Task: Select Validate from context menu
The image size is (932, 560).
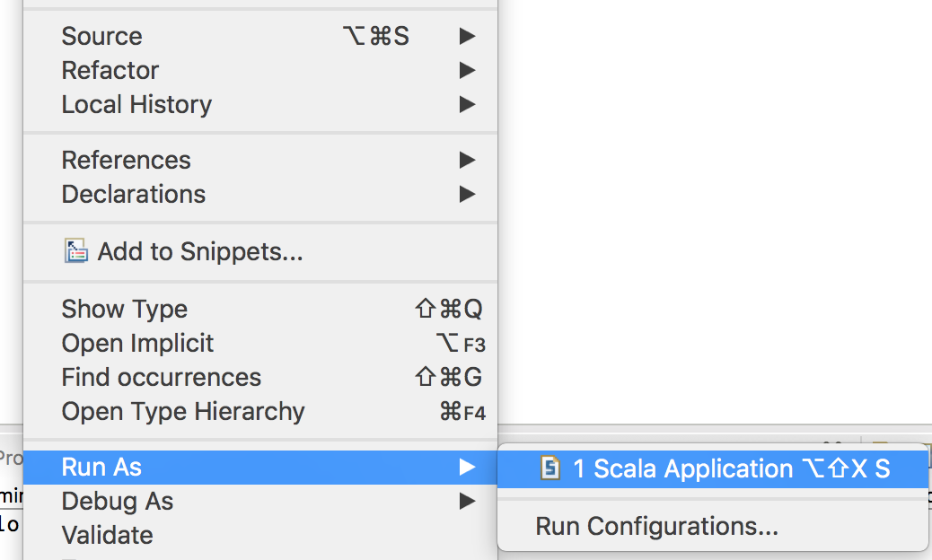Action: [260, 536]
